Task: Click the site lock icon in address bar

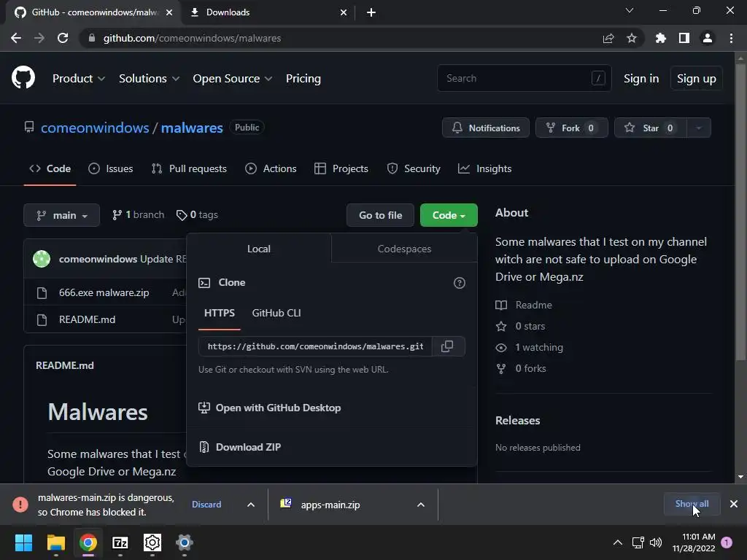Action: 92,38
